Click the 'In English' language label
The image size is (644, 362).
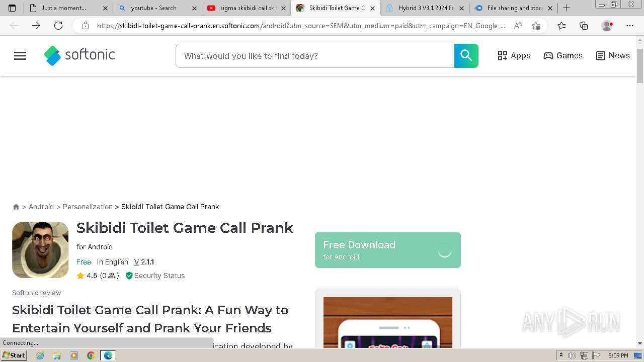pos(113,262)
